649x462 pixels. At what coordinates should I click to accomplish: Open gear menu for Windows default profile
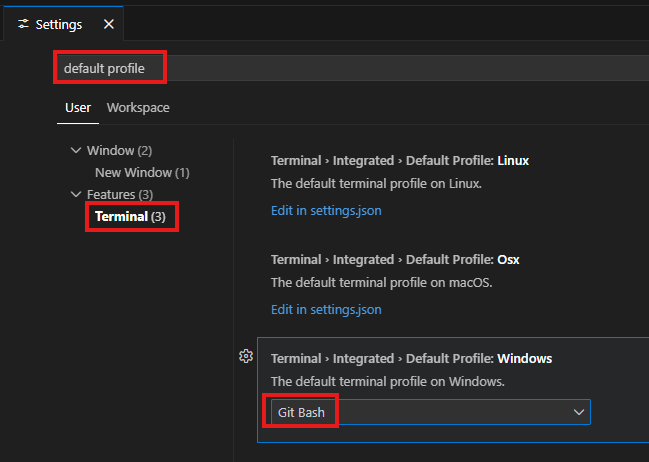pos(246,356)
